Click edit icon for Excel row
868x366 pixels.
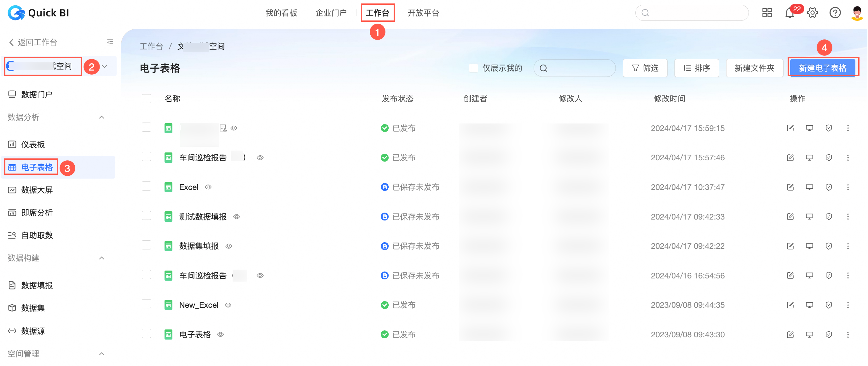click(790, 187)
